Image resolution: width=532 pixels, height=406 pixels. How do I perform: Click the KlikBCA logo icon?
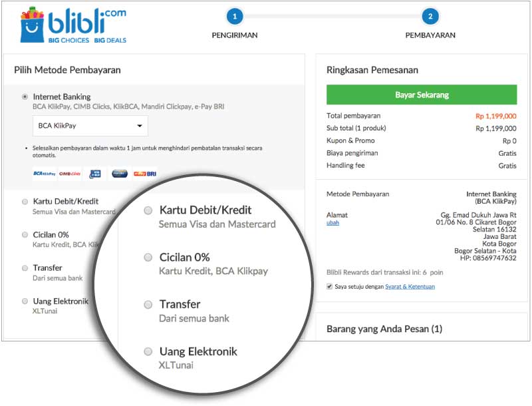point(95,174)
